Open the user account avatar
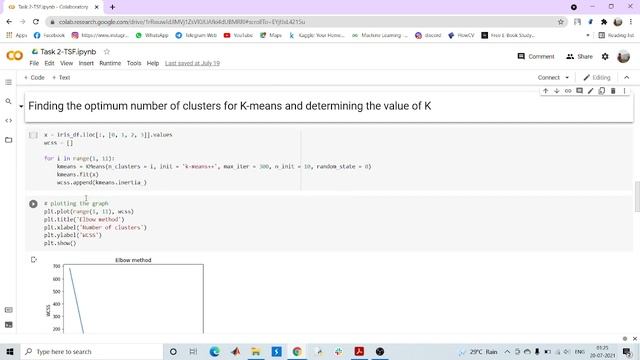 (623, 57)
